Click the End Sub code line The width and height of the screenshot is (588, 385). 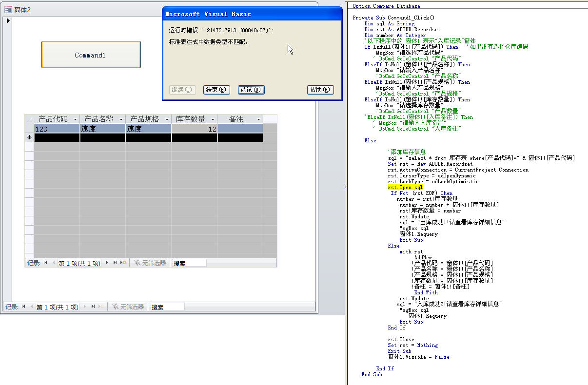[x=372, y=374]
